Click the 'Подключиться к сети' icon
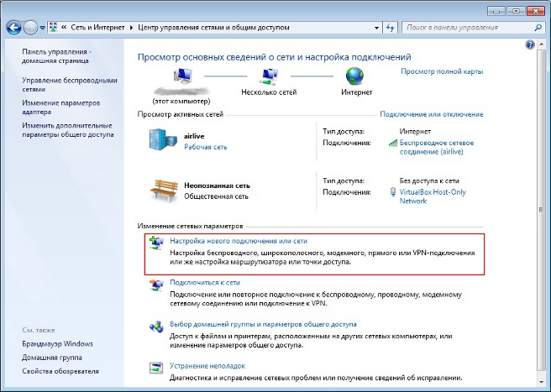 [x=156, y=285]
